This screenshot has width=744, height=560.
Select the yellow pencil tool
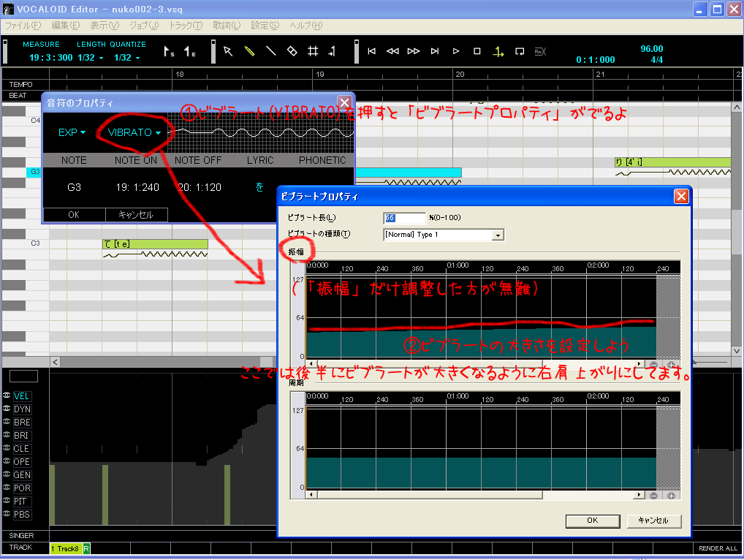[249, 51]
